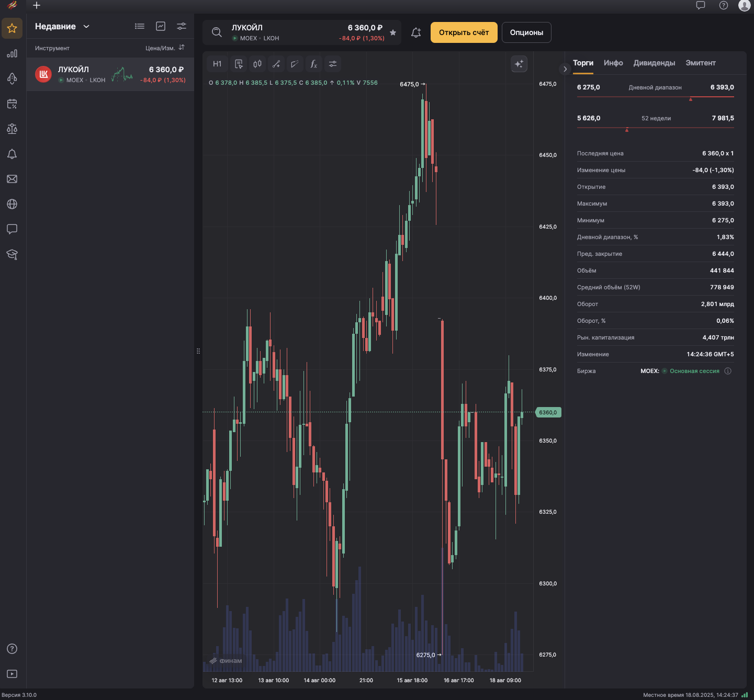The width and height of the screenshot is (754, 700).
Task: Click the Средний объём (52W) value 778 949
Action: (x=722, y=287)
